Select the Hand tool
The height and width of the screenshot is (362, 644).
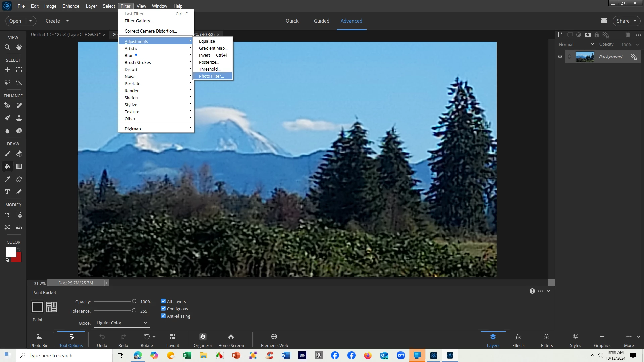coord(19,47)
